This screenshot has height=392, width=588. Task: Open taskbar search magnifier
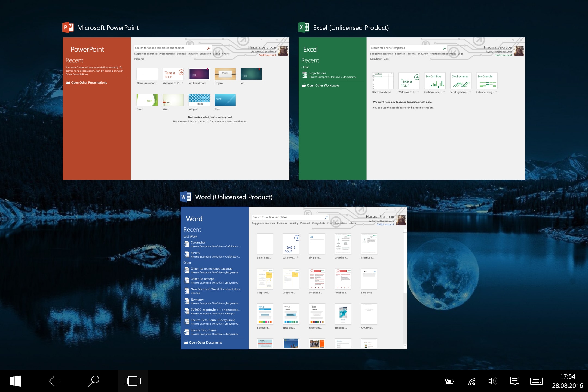click(x=94, y=381)
